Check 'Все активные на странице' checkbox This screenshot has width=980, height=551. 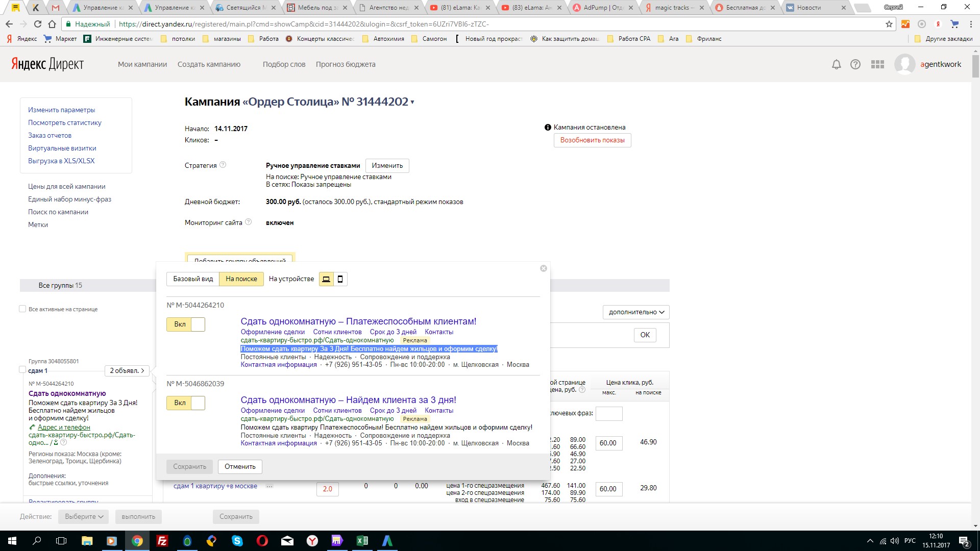coord(22,309)
